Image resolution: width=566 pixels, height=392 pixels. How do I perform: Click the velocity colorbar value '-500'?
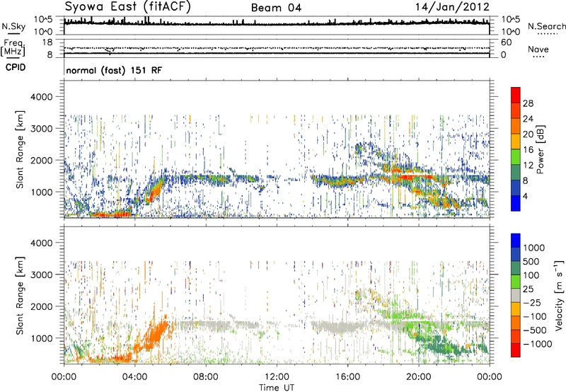click(535, 330)
